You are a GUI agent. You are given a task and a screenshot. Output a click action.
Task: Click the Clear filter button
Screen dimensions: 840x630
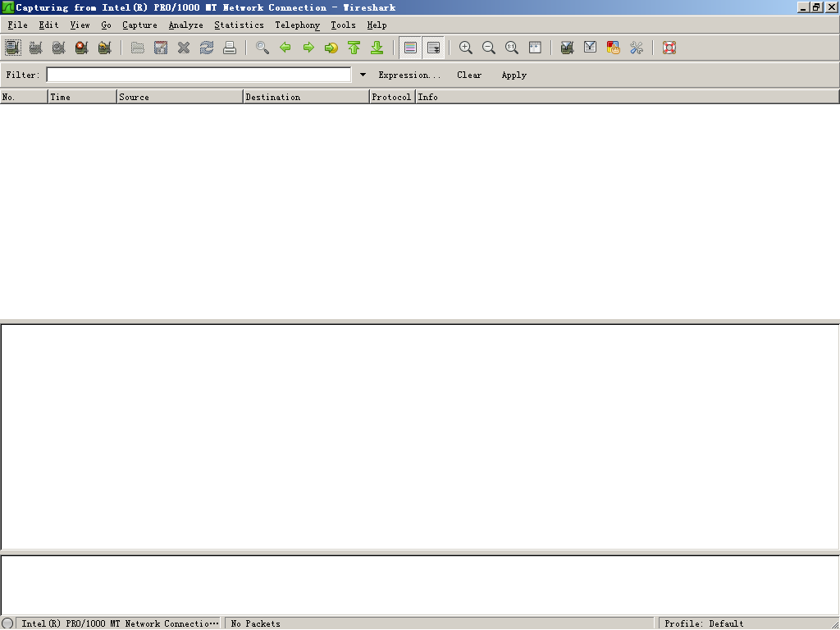point(469,75)
